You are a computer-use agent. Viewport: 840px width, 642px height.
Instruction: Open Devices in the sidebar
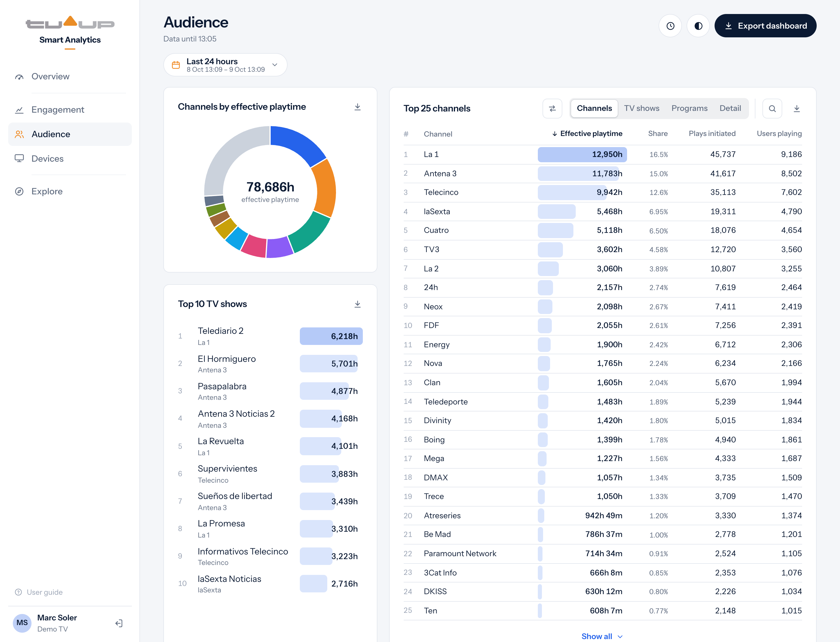[x=70, y=158]
